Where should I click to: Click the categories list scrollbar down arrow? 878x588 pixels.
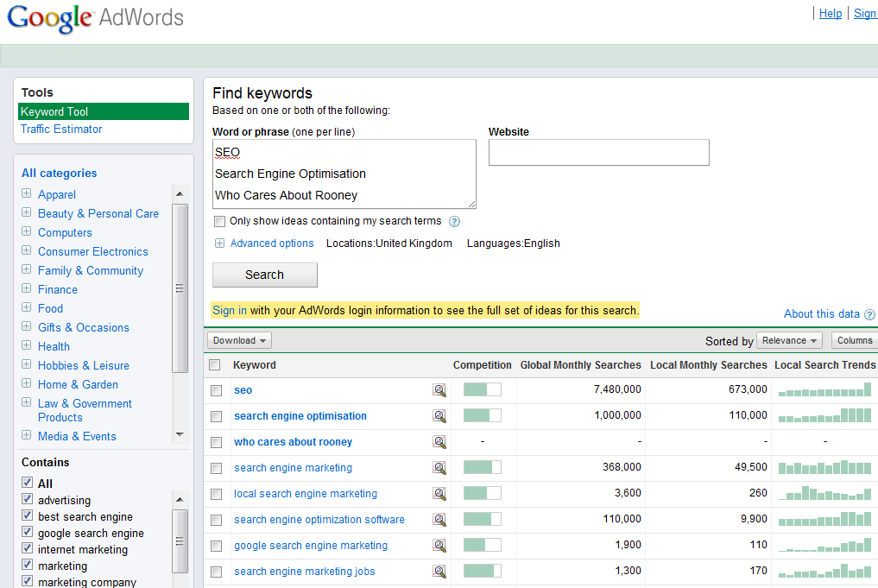click(x=180, y=434)
